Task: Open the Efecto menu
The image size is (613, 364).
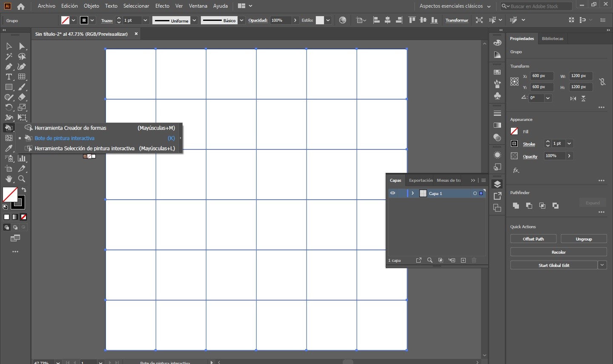Action: point(162,6)
